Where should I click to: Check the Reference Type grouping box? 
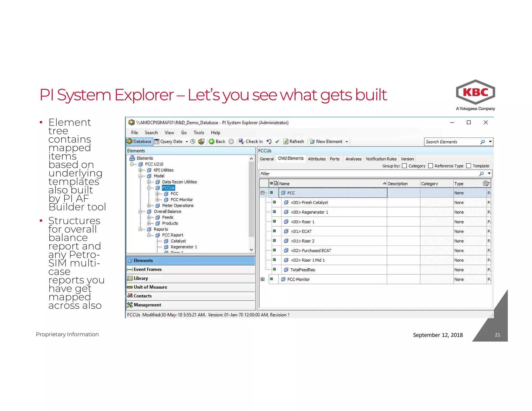coord(430,166)
